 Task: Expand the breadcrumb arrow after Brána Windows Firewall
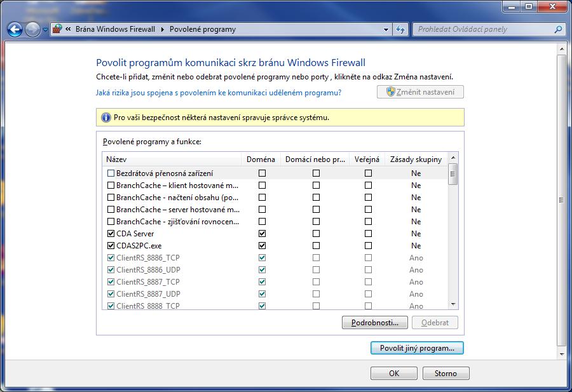point(163,29)
